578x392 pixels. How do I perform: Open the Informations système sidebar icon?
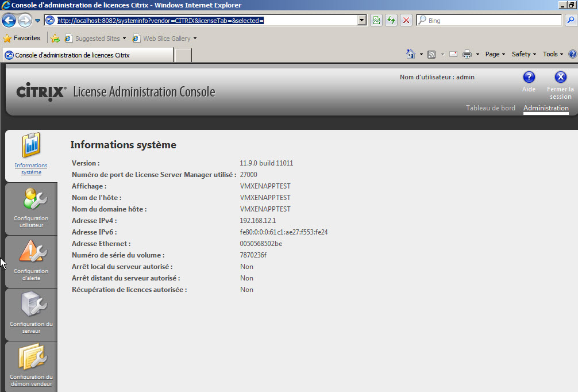(x=32, y=145)
